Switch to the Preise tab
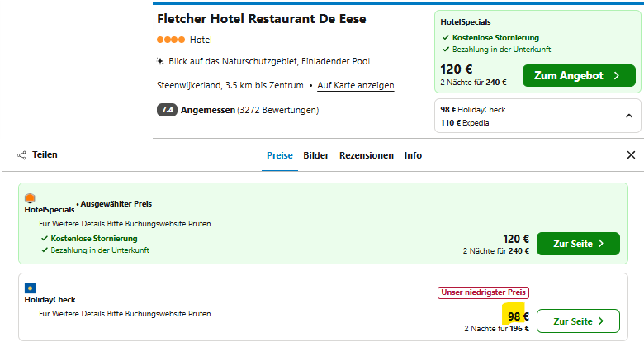Viewport: 644px width, 347px height. pyautogui.click(x=280, y=155)
